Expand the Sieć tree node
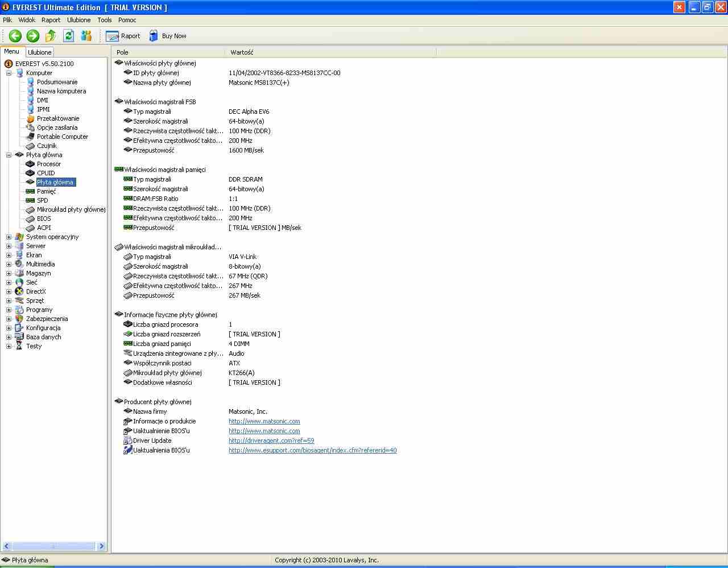 [x=9, y=282]
